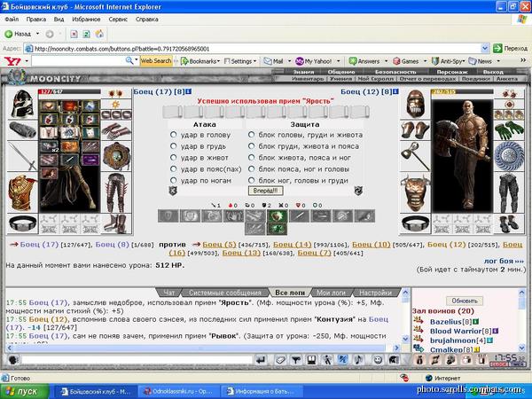Click the left fighter's helmet slot
This screenshot has width=532, height=399.
(x=22, y=104)
